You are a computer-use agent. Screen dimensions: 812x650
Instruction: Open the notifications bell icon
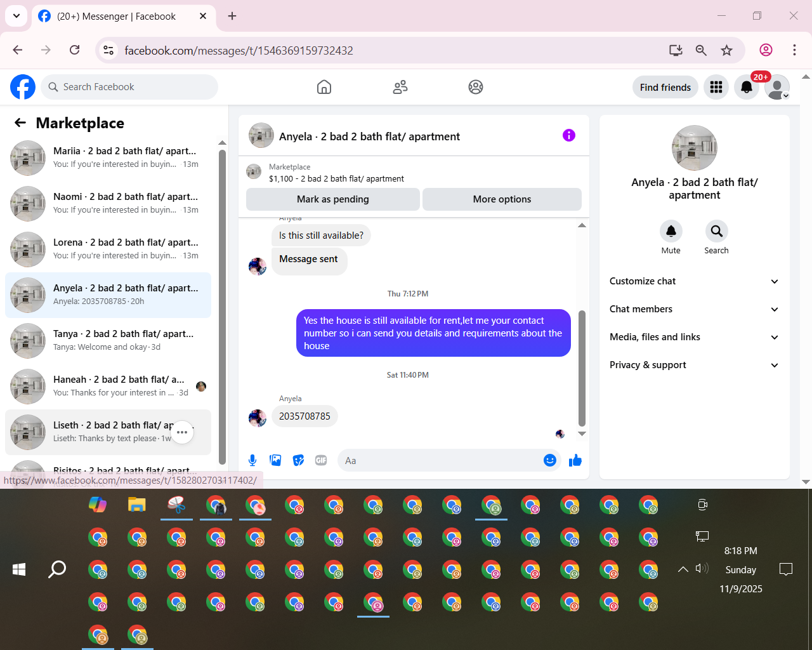(747, 87)
